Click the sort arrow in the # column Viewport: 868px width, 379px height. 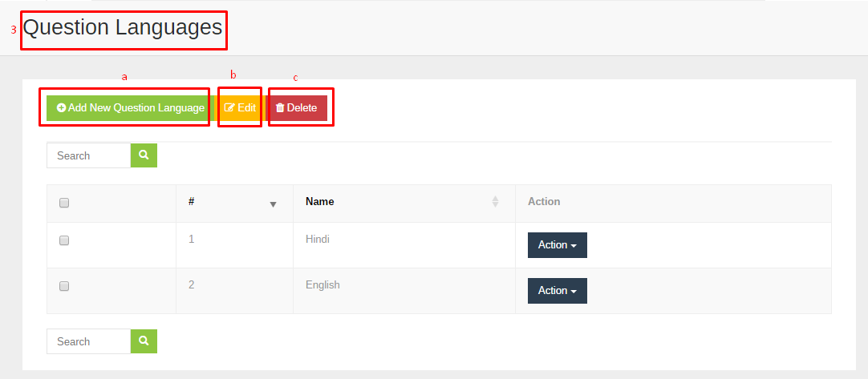[x=273, y=204]
